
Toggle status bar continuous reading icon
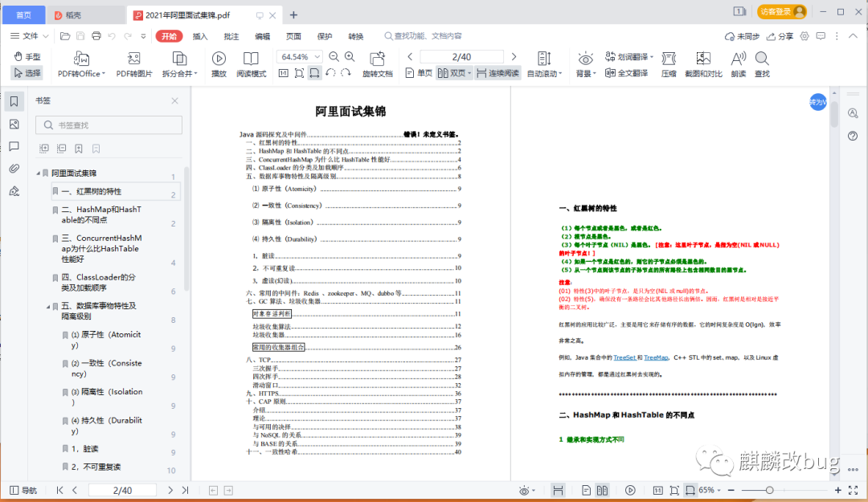click(558, 491)
